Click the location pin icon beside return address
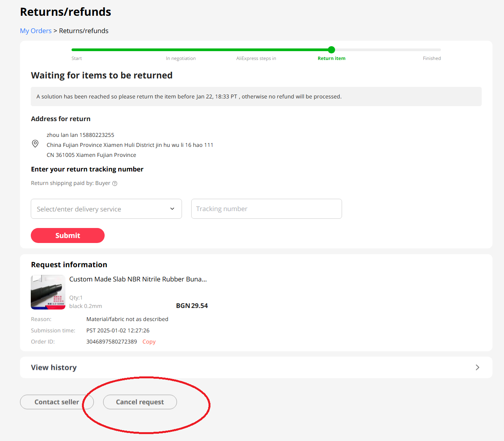The width and height of the screenshot is (504, 441). click(x=35, y=144)
